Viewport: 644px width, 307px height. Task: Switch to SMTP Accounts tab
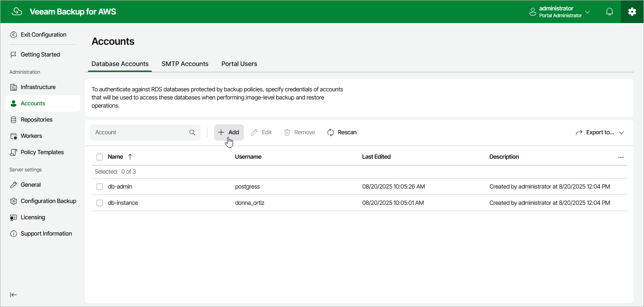pos(185,64)
